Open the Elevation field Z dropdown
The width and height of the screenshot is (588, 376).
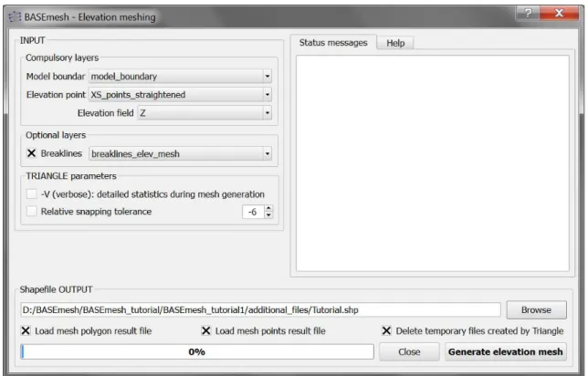(205, 113)
